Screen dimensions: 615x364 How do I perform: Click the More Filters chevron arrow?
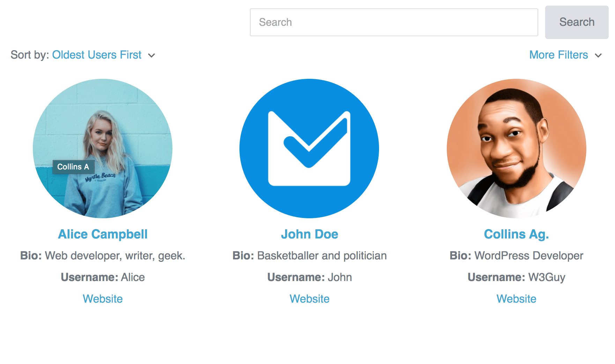click(x=598, y=55)
